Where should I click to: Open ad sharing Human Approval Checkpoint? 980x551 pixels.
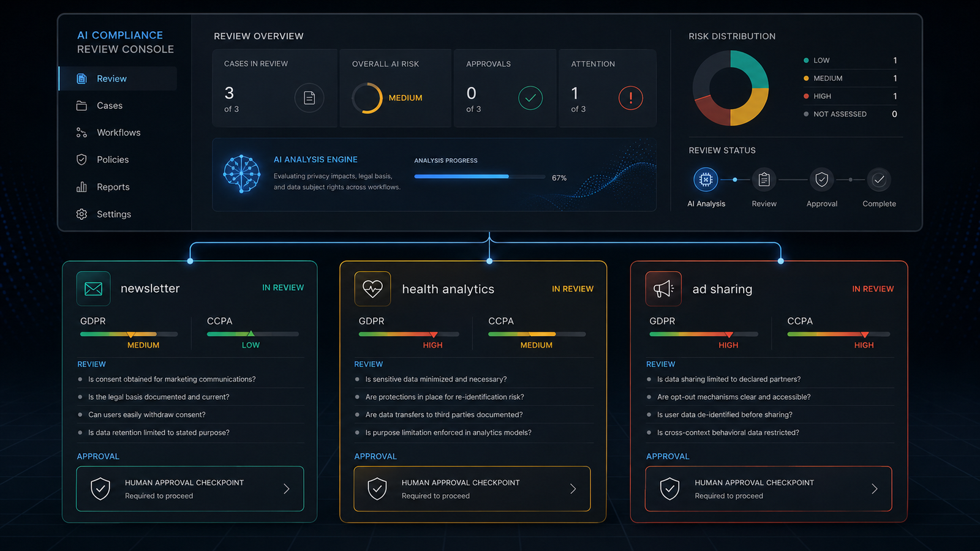point(769,489)
